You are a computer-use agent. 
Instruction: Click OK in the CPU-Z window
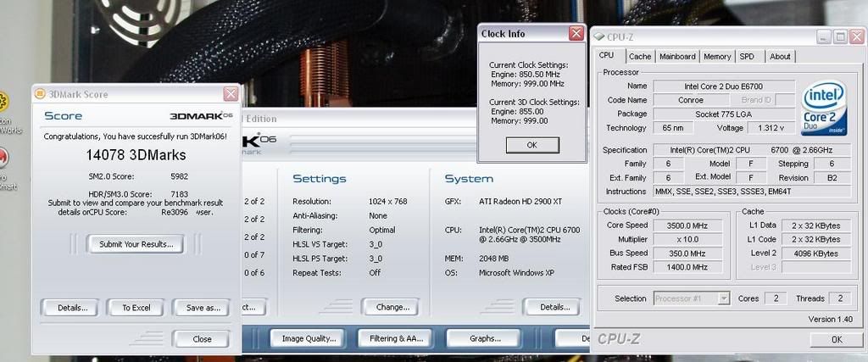tap(837, 340)
